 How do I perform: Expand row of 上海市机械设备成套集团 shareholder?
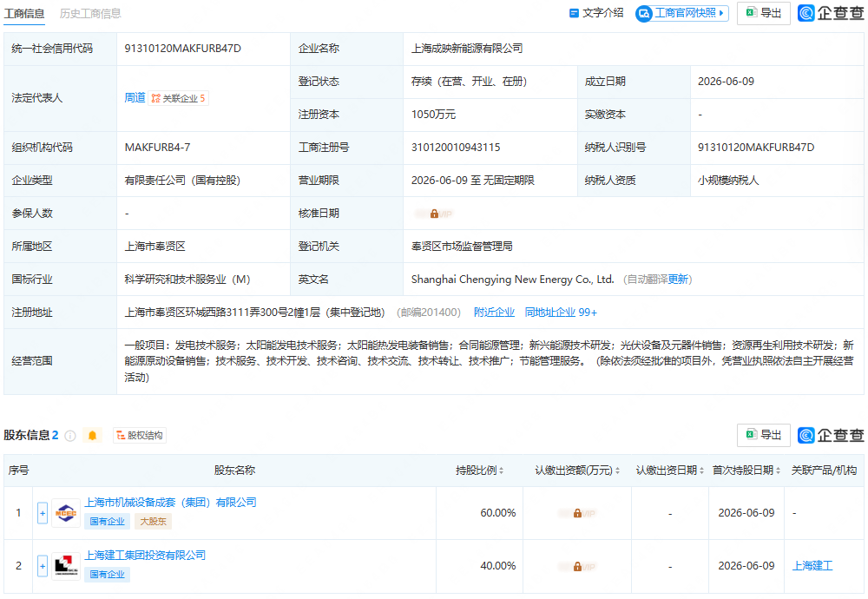(43, 513)
